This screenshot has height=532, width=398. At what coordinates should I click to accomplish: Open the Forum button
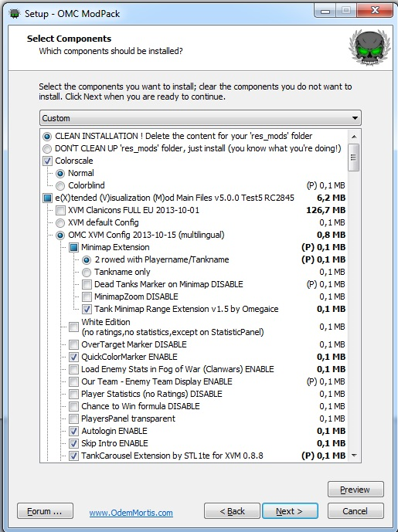tap(45, 511)
